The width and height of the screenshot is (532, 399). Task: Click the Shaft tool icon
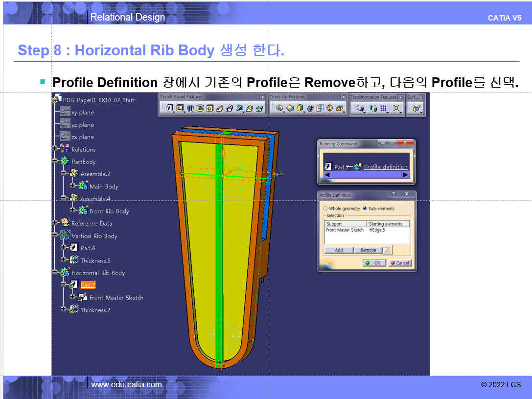coord(191,108)
